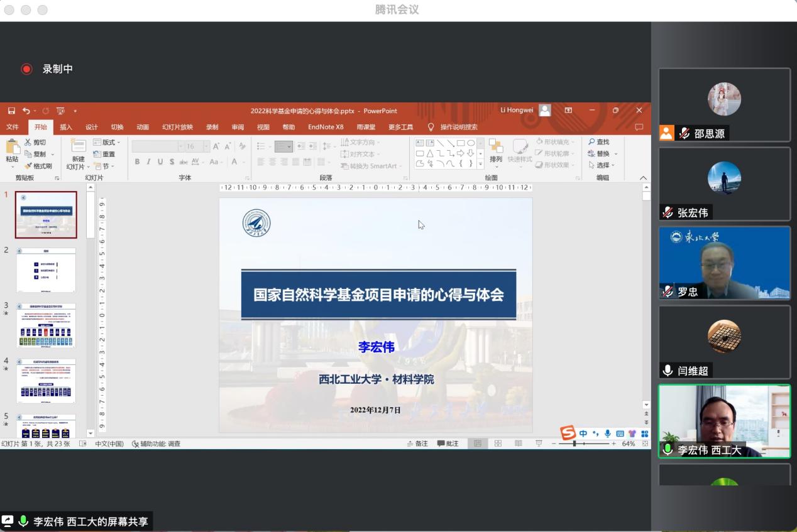Image resolution: width=797 pixels, height=532 pixels.
Task: Click the Find (查找) magnifier icon
Action: (x=591, y=142)
